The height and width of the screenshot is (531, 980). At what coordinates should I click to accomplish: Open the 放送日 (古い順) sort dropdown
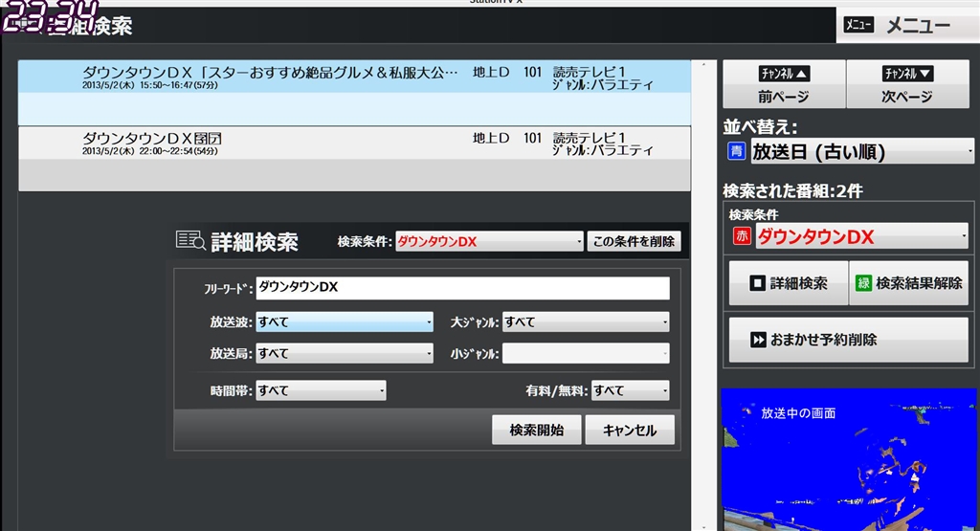862,151
